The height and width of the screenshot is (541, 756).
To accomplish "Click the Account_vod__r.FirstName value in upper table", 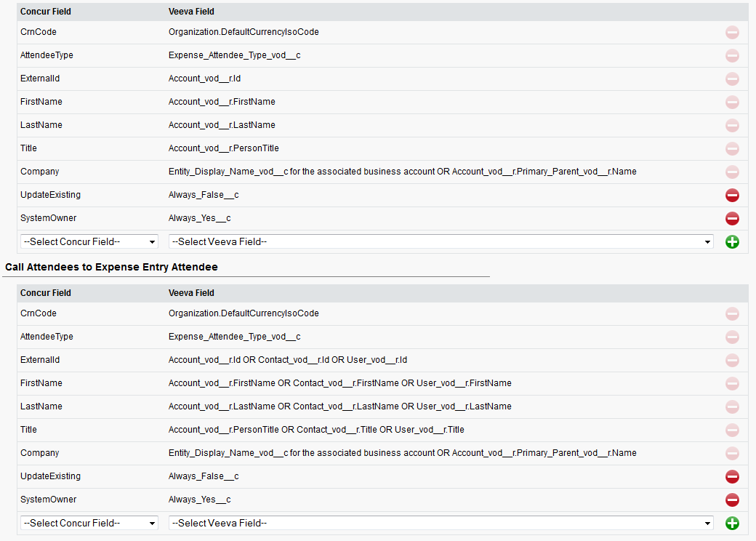I will (x=222, y=102).
